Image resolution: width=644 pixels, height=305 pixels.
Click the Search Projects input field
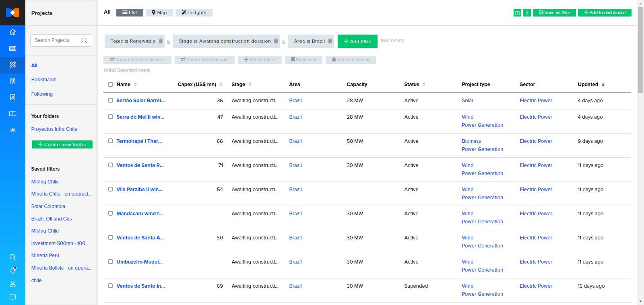pyautogui.click(x=61, y=40)
